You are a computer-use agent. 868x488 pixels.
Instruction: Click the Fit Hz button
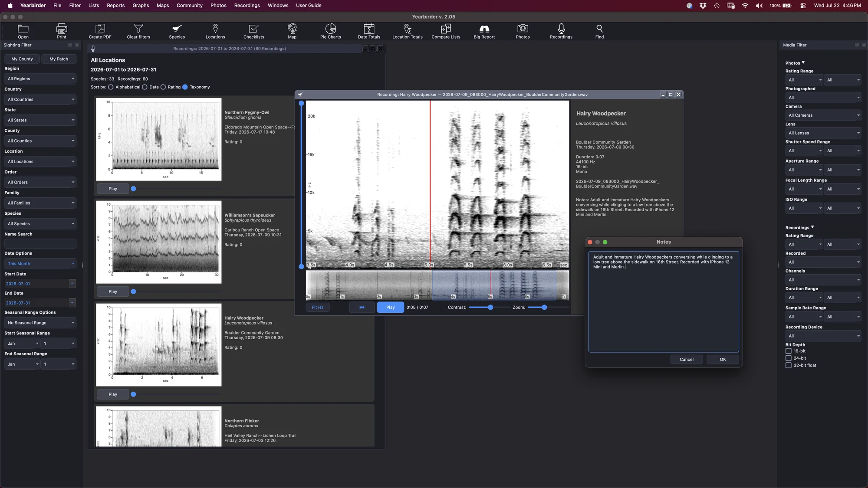pos(318,308)
